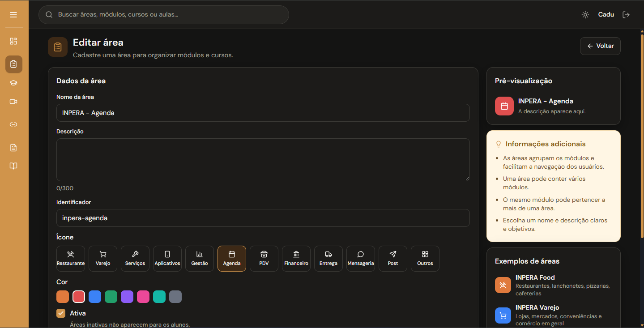Go to the dashboard grid icon in sidebar

13,41
